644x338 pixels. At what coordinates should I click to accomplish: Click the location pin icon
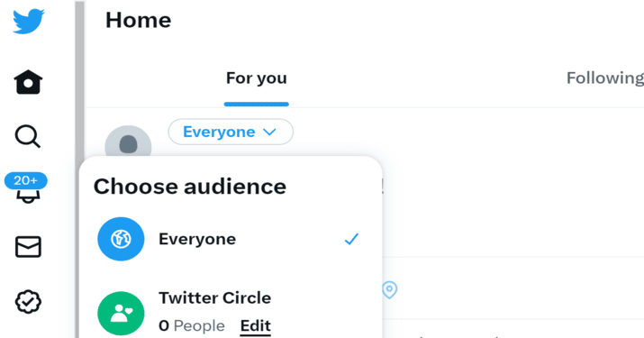click(x=389, y=290)
